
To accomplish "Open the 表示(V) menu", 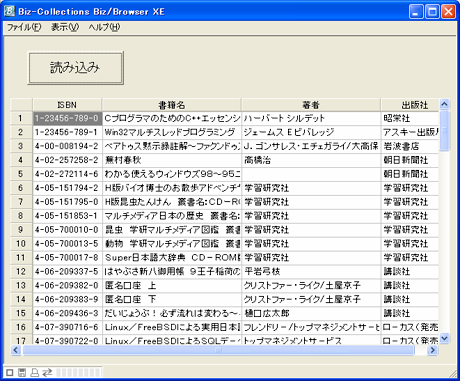I will 65,27.
